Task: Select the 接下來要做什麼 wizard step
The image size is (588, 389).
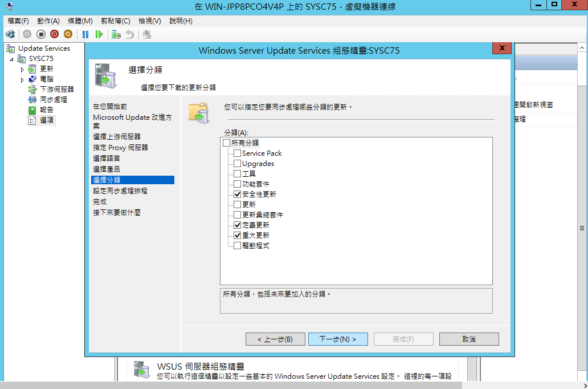Action: (117, 213)
